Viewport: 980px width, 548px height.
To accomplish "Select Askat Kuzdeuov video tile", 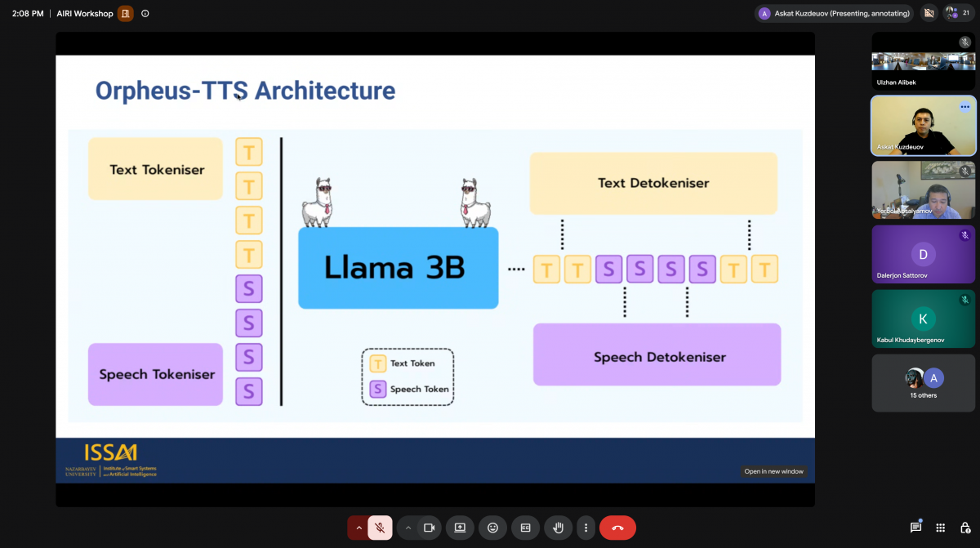I will [924, 126].
